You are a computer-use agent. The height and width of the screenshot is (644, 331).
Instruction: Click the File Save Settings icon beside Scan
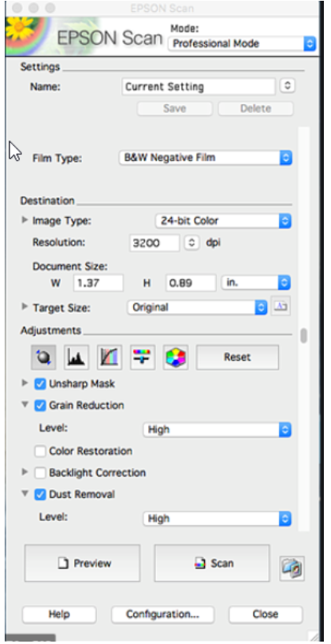click(292, 568)
